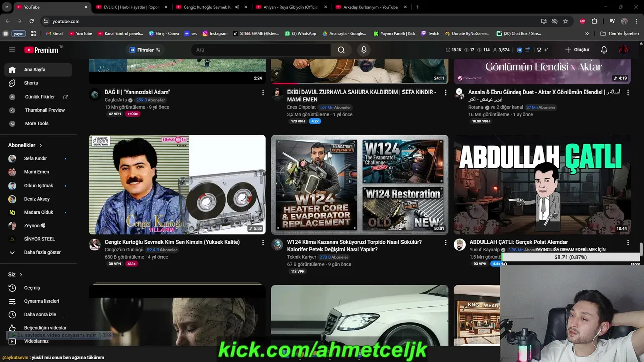Open the Giriş - Canva bookmark
This screenshot has width=644, height=362.
164,33
